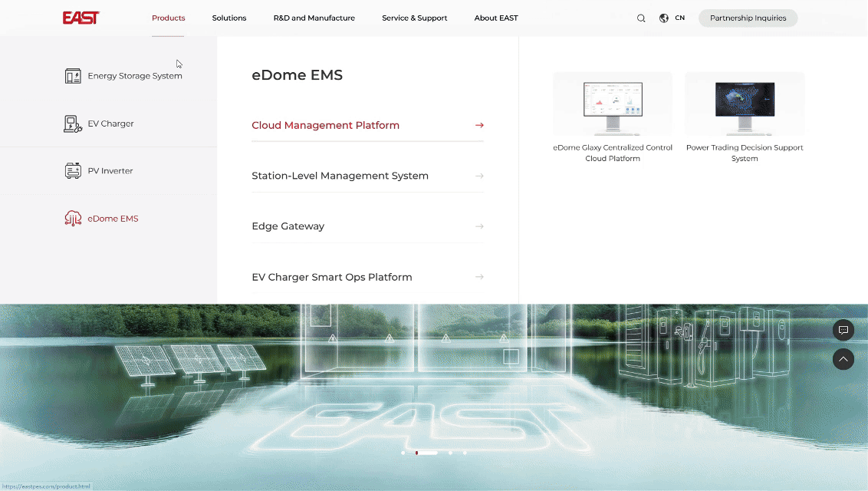This screenshot has height=491, width=868.
Task: Open Service & Support menu
Action: [415, 18]
